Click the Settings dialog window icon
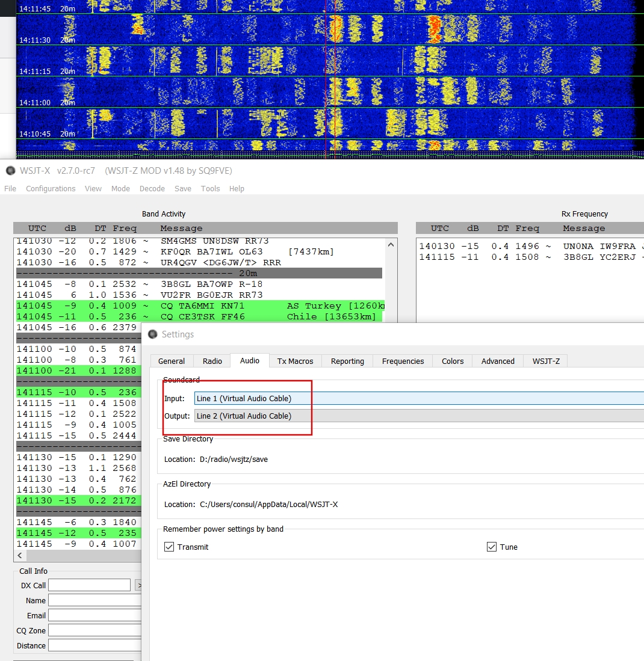 [152, 334]
